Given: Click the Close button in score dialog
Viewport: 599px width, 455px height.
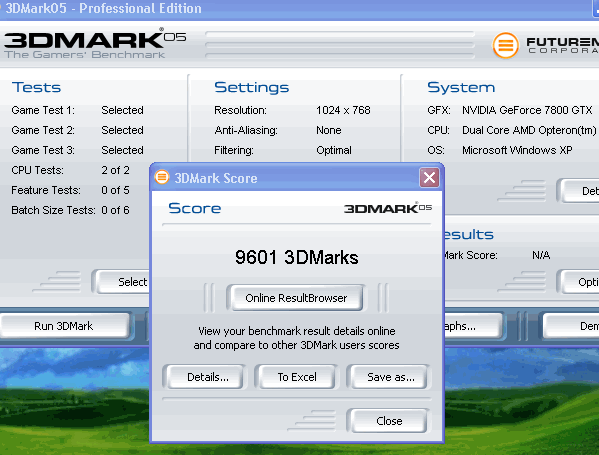Looking at the screenshot, I should coord(389,421).
